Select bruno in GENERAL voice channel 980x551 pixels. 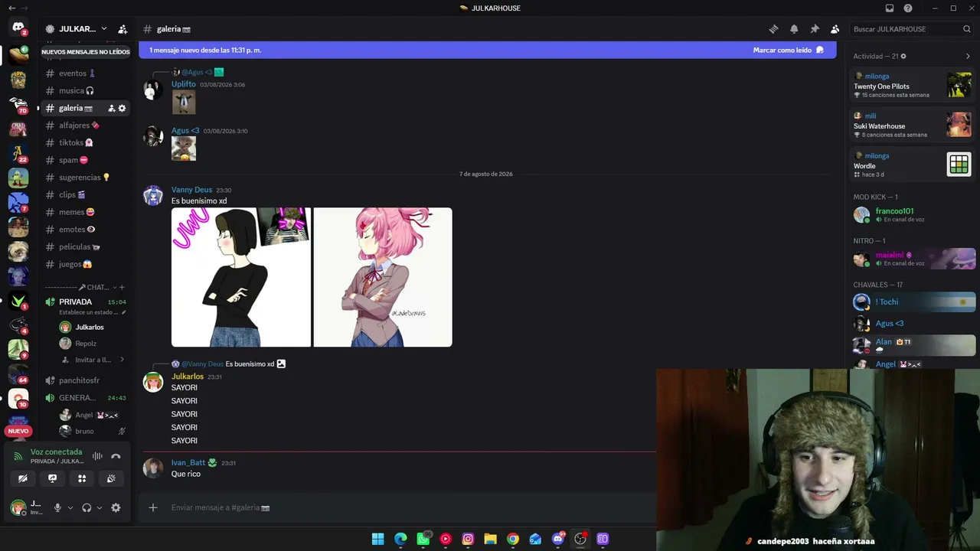(90, 431)
